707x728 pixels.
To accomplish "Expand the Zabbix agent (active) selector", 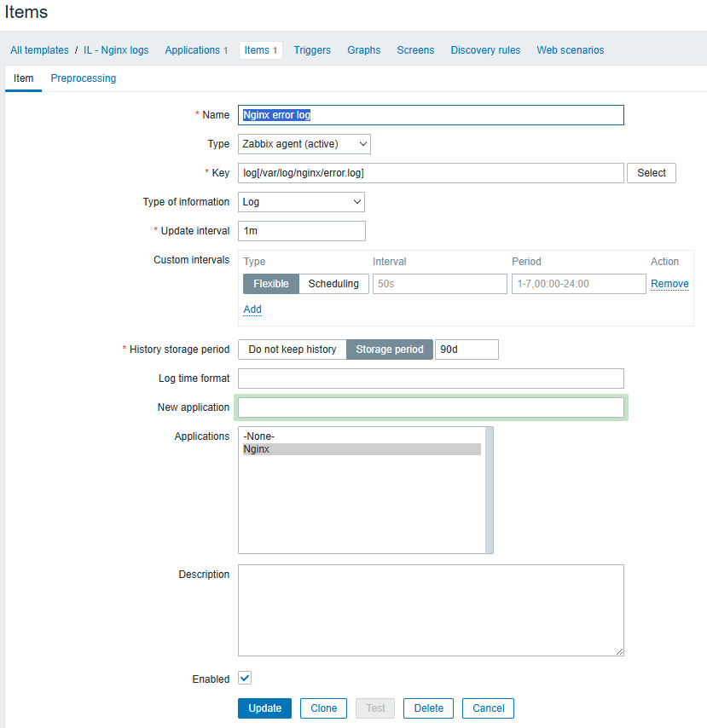I will pos(303,144).
